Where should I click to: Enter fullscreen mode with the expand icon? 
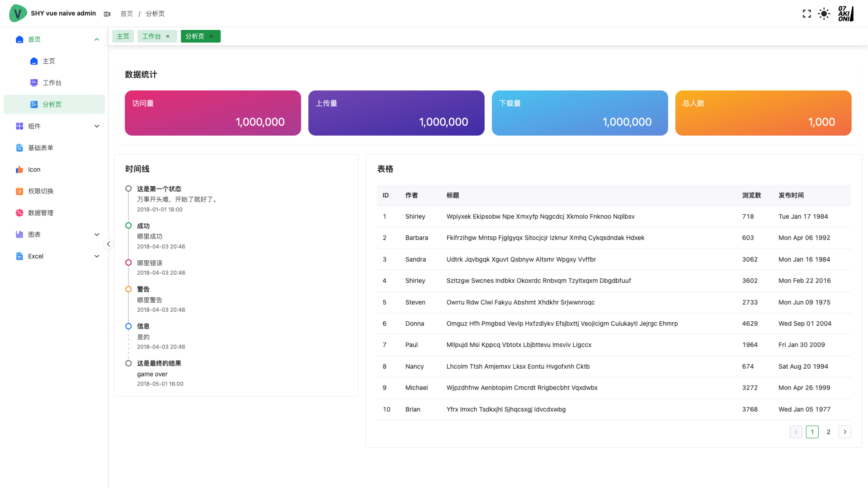tap(807, 14)
